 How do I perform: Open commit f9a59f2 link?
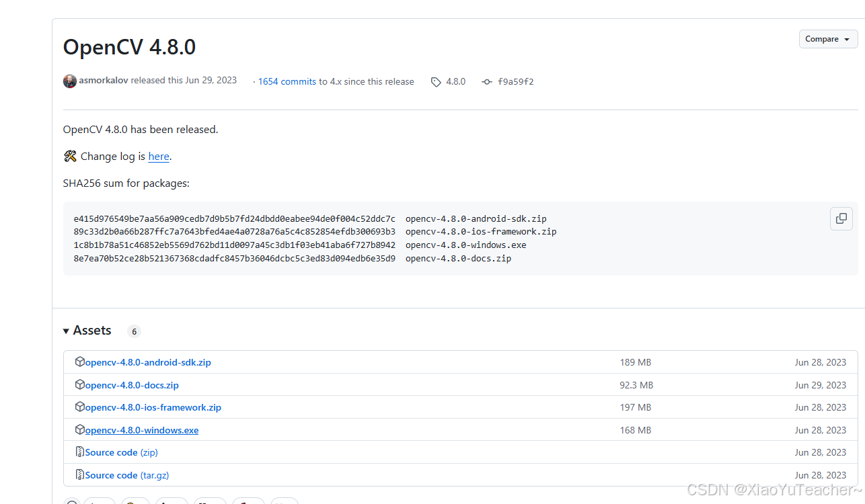515,81
